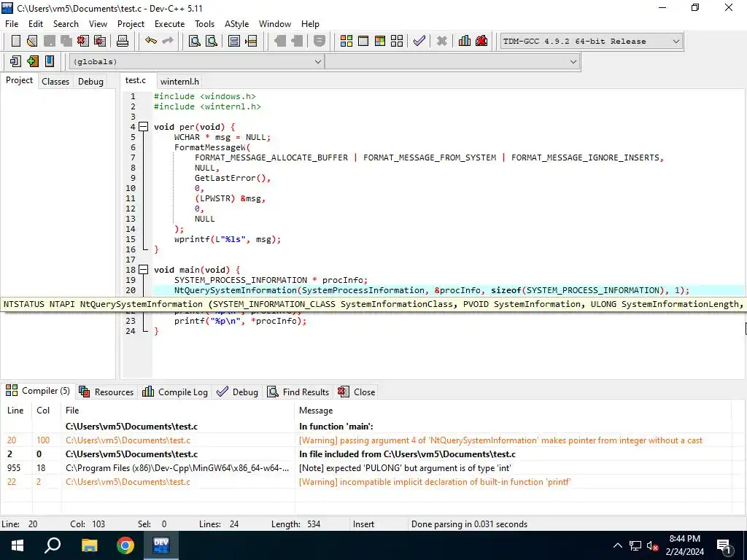Open the Search menu
The width and height of the screenshot is (747, 560).
pos(66,24)
